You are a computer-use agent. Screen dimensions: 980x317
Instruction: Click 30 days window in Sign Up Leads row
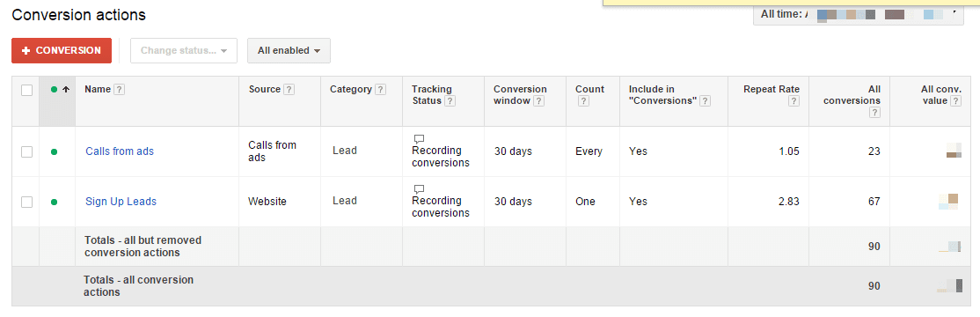(513, 202)
